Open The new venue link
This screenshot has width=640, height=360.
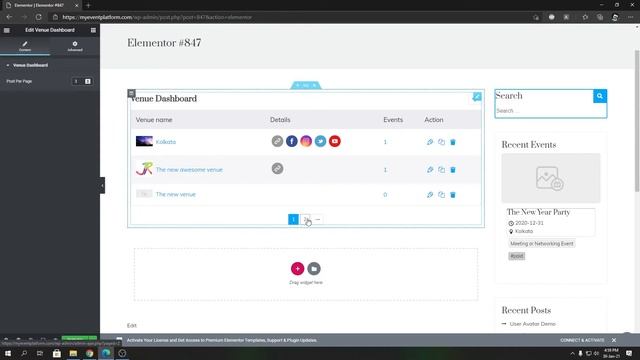(x=176, y=194)
